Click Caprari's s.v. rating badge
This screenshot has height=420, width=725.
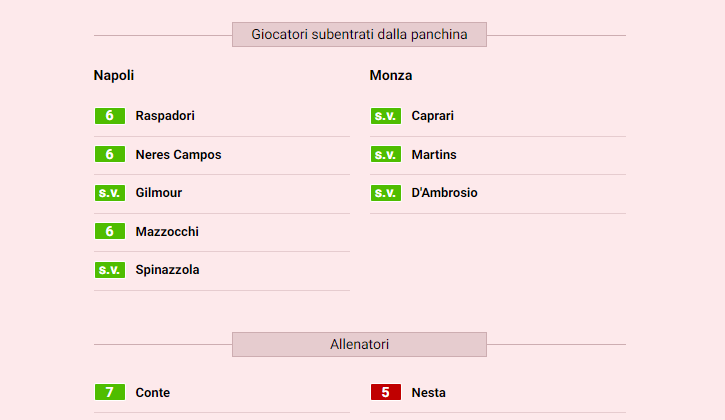[385, 116]
